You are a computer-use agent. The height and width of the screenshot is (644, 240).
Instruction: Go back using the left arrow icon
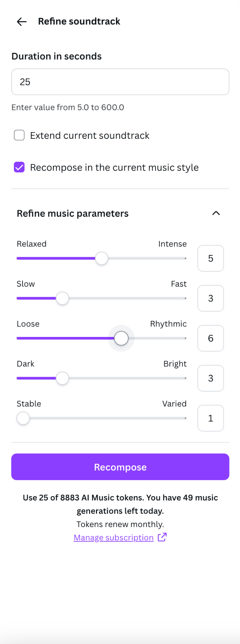point(22,22)
